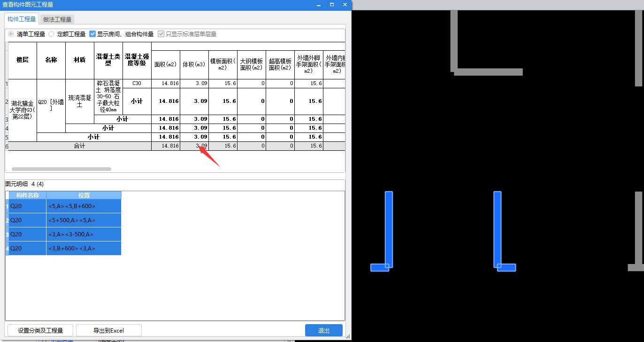Viewport: 644px width, 342px height.
Task: Click the 面积(m2) column header
Action: (x=166, y=64)
